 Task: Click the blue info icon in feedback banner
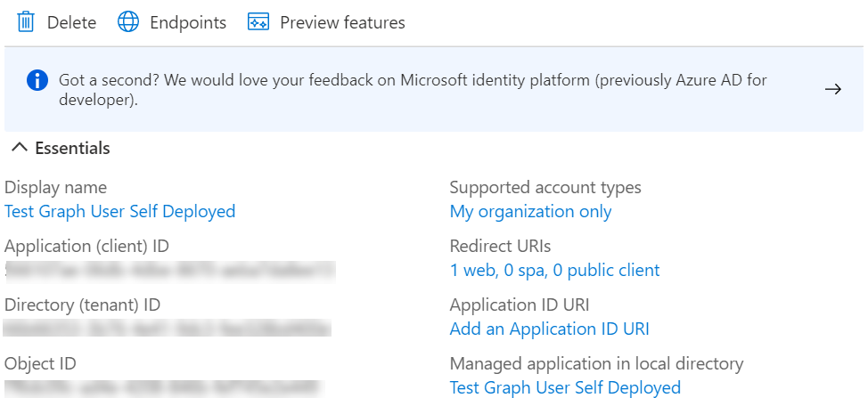pos(37,81)
